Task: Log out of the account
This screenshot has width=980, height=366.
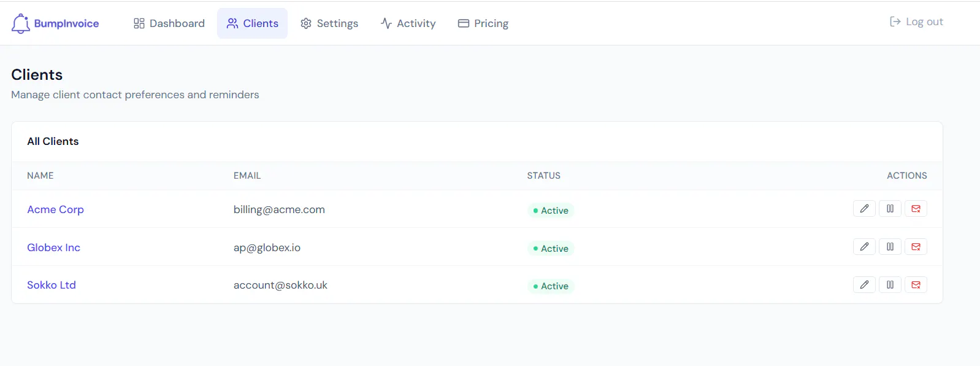Action: coord(916,21)
